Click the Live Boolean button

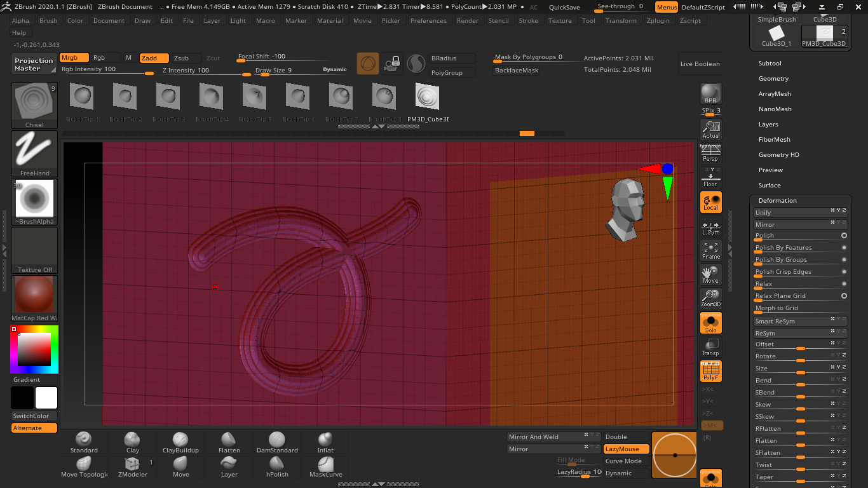[x=700, y=64]
